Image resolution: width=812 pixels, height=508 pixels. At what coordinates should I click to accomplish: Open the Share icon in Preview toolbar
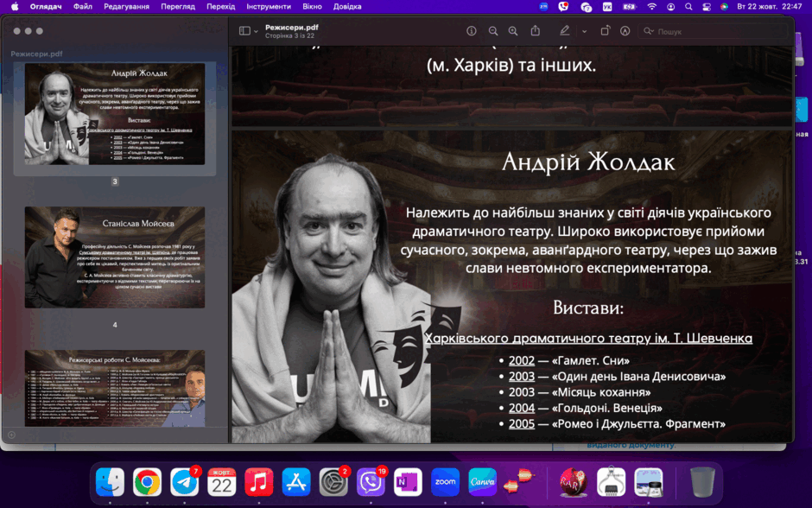pos(536,31)
